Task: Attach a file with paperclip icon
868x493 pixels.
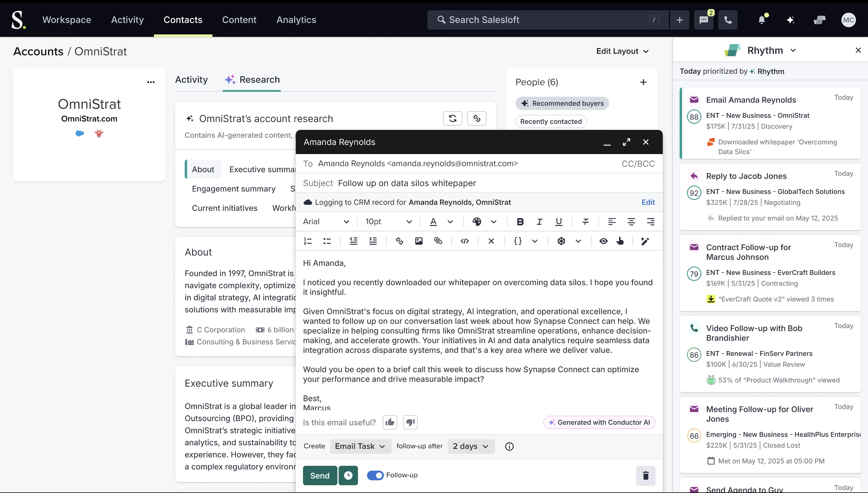Action: [438, 241]
